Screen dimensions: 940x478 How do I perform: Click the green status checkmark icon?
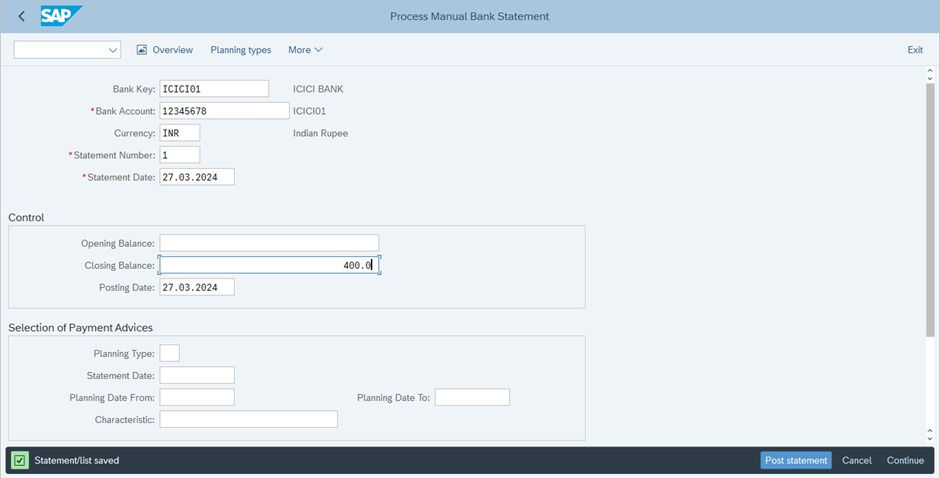click(20, 461)
